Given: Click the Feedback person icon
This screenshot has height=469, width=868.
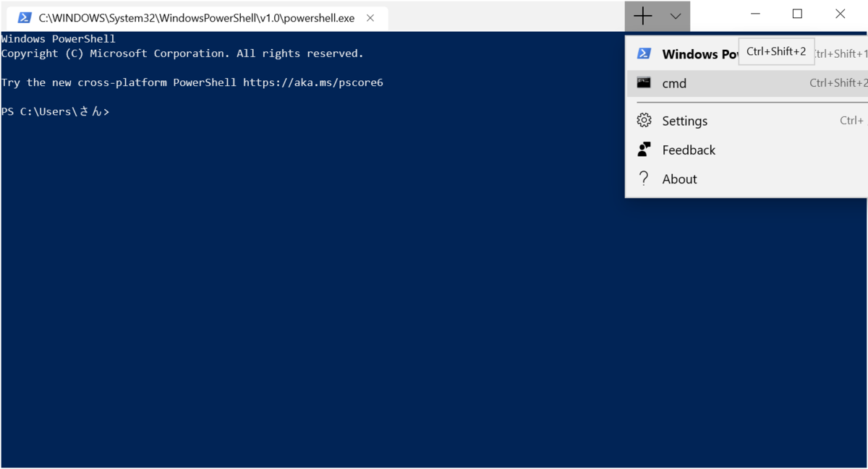Looking at the screenshot, I should [644, 150].
